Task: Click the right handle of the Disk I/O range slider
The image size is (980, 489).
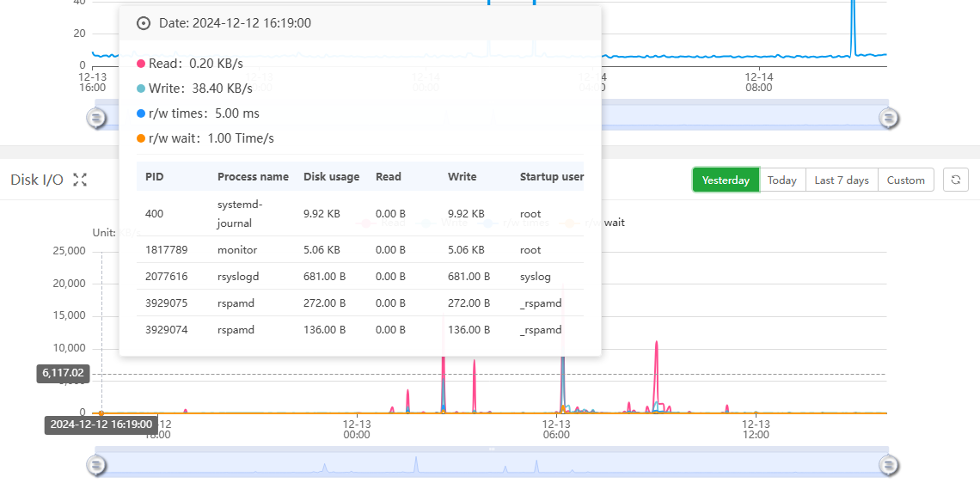Action: [x=888, y=465]
